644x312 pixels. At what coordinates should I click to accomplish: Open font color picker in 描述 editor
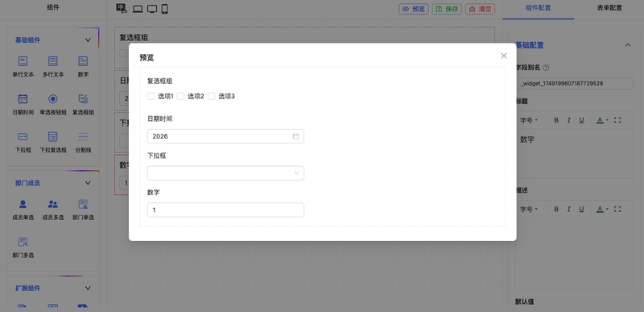pyautogui.click(x=602, y=210)
